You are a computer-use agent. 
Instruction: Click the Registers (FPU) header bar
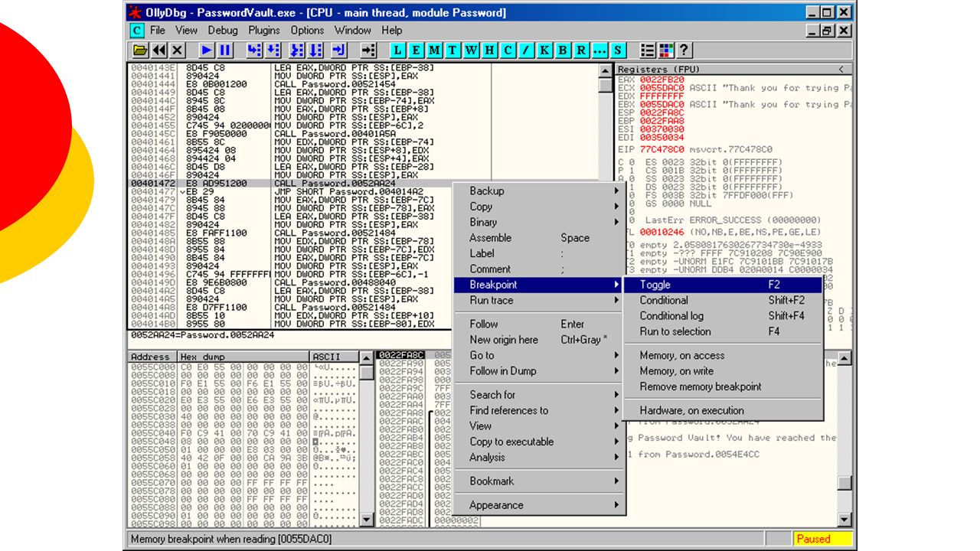coord(735,70)
